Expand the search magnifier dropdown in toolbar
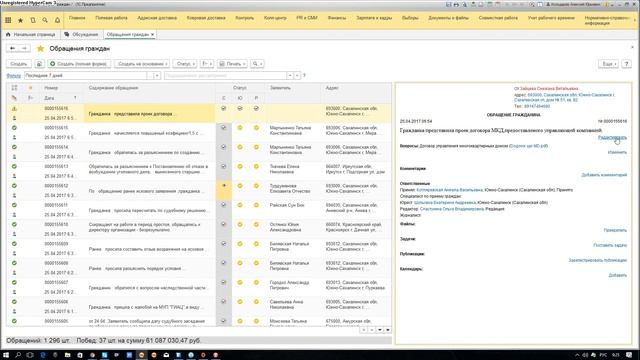This screenshot has height=360, width=640. point(257,64)
